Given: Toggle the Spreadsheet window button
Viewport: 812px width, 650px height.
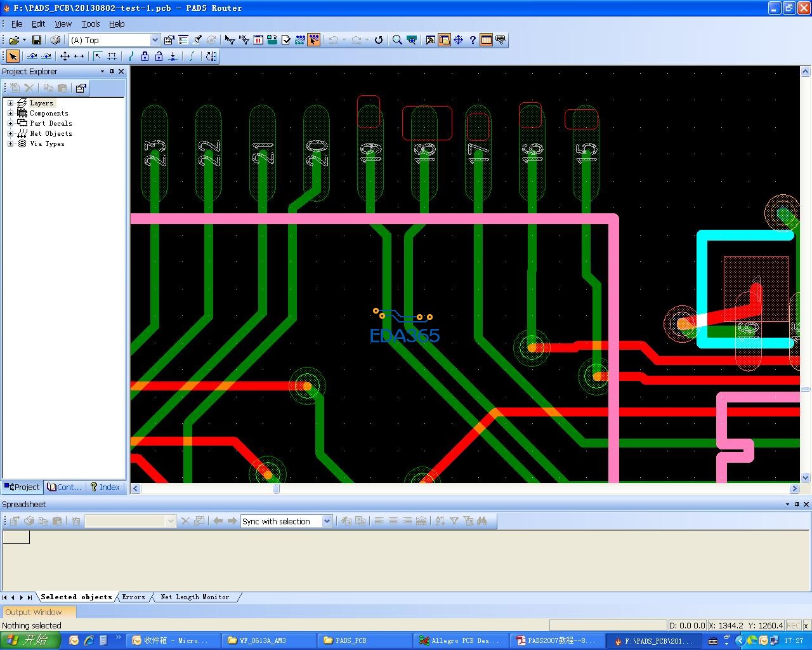Looking at the screenshot, I should 487,40.
